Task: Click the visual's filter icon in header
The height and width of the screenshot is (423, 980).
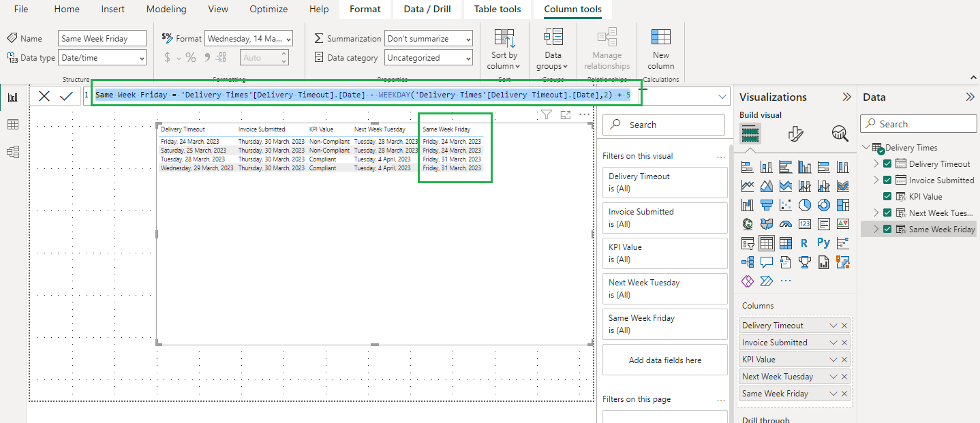Action: coord(546,115)
